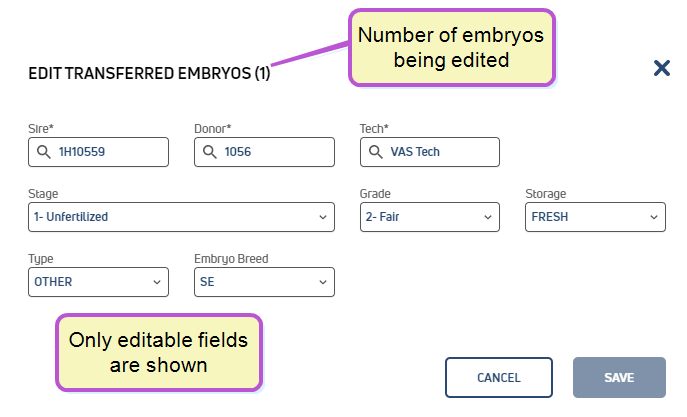The height and width of the screenshot is (417, 687).
Task: Click the search icon in Sire field
Action: click(x=43, y=152)
